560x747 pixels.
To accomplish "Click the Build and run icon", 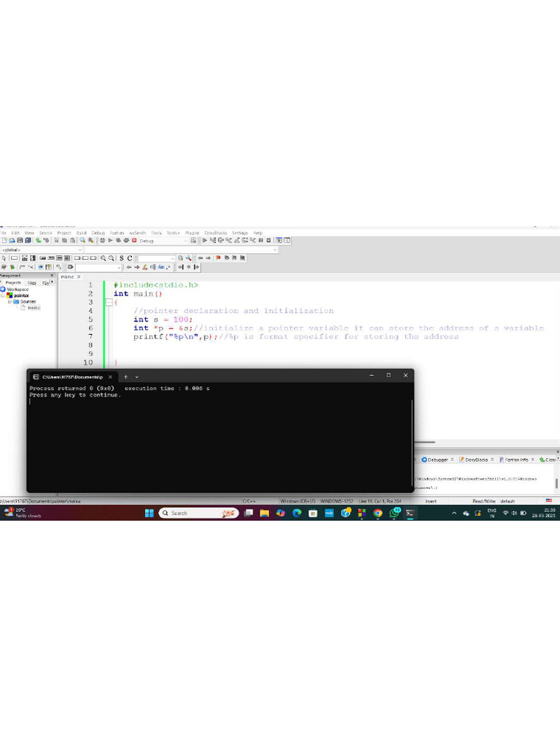I will tap(119, 240).
